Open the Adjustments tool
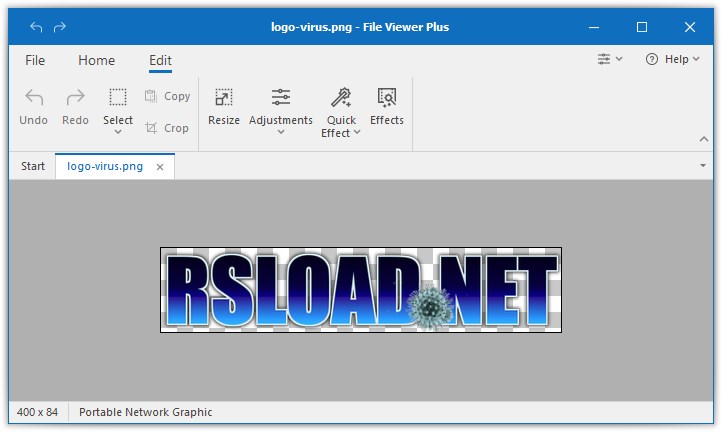The image size is (722, 432). click(x=281, y=107)
